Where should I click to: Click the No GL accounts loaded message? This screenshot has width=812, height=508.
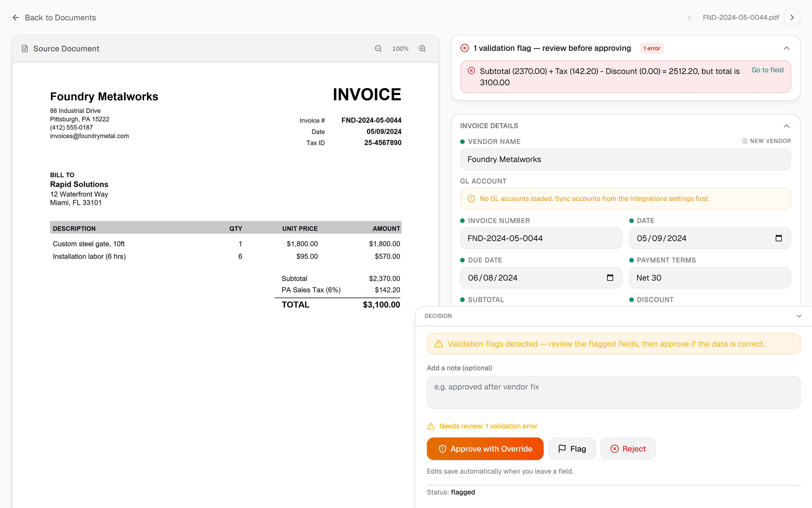(595, 199)
